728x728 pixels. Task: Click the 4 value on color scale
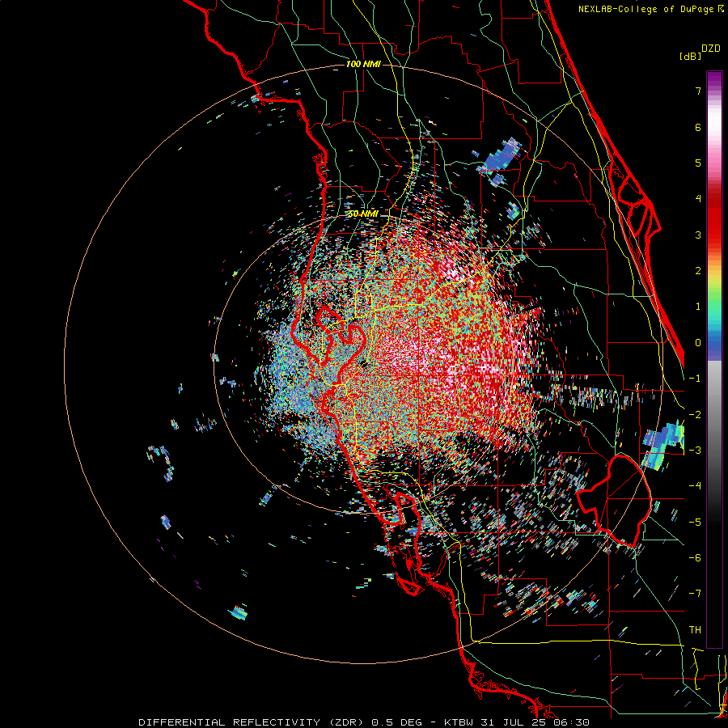point(698,199)
